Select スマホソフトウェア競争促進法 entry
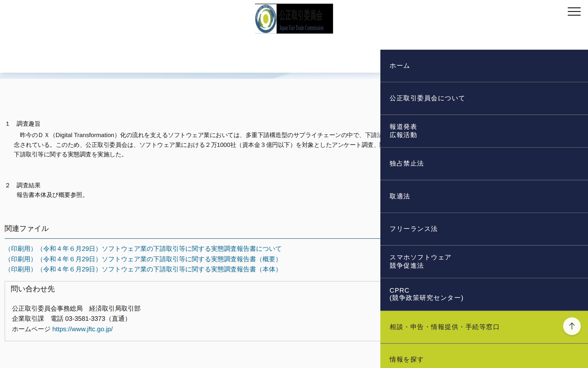This screenshot has height=368, width=588. (x=420, y=262)
